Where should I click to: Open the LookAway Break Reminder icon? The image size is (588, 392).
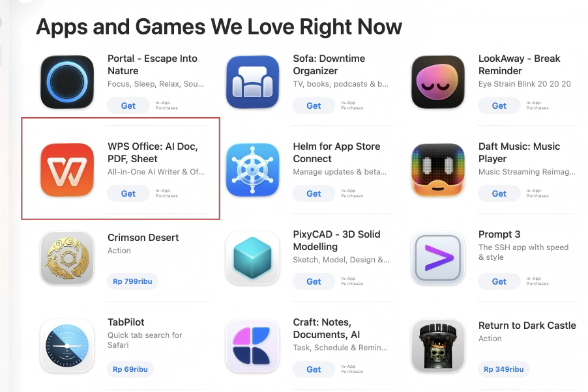click(x=438, y=82)
